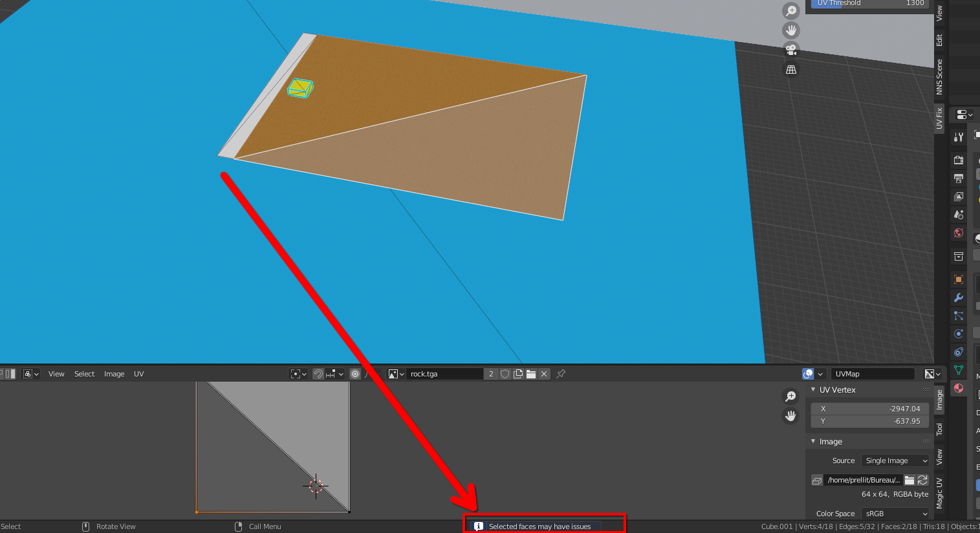This screenshot has width=980, height=533.
Task: Select the Particles properties tab
Action: click(x=958, y=316)
